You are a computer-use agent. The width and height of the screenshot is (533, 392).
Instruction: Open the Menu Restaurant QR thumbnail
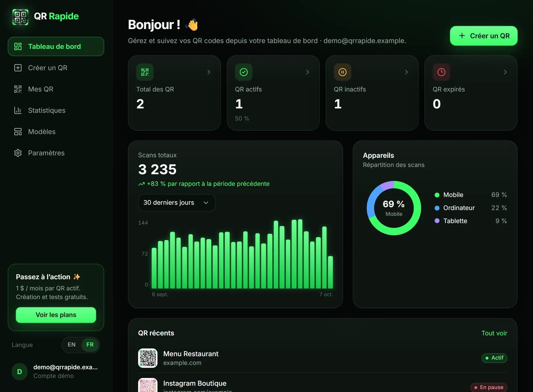pos(148,358)
